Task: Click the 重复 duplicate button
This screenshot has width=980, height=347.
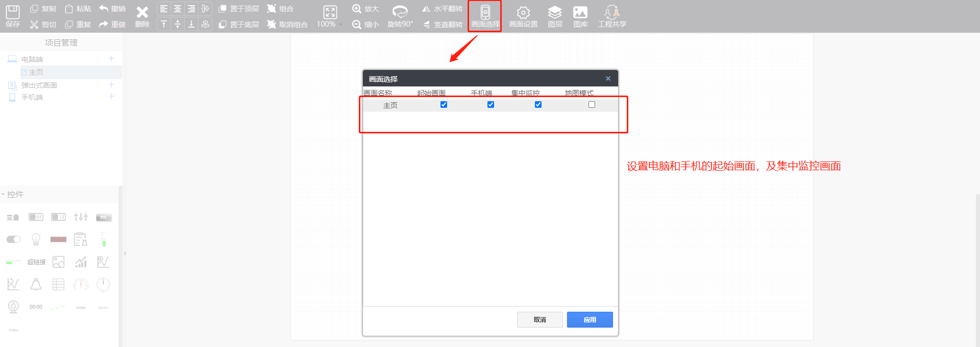Action: click(78, 25)
